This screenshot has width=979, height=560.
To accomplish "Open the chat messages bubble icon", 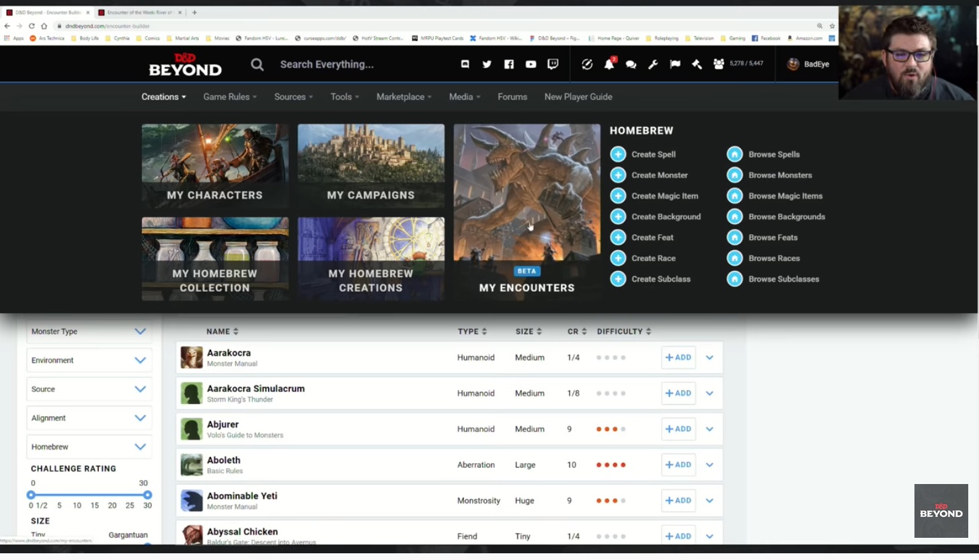I will point(631,65).
